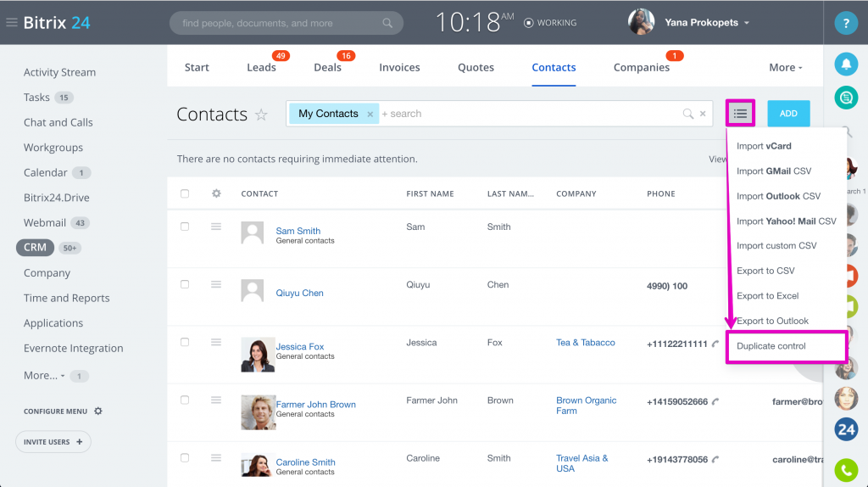Choose Import Outlook CSV
The height and width of the screenshot is (487, 868).
pos(779,196)
